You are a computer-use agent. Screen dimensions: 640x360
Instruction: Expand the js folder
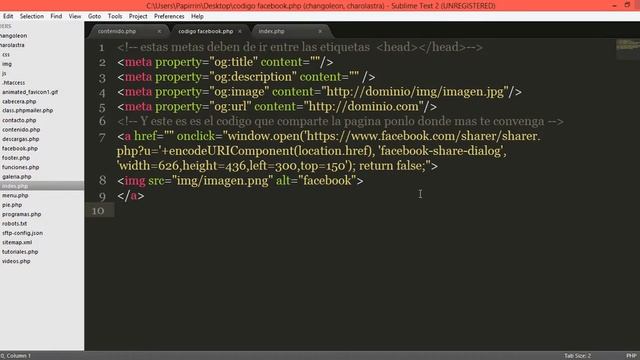pos(4,73)
